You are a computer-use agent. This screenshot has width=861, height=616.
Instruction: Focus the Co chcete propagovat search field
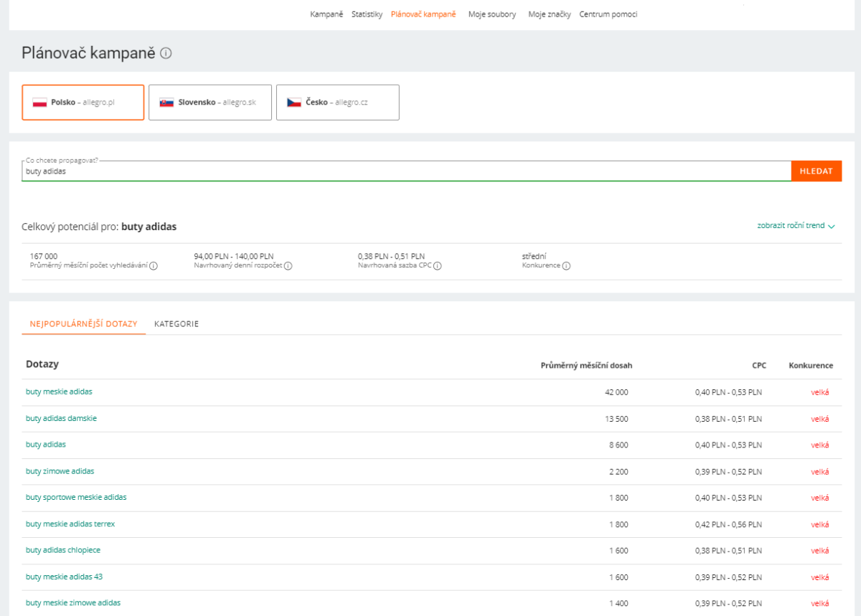click(406, 171)
